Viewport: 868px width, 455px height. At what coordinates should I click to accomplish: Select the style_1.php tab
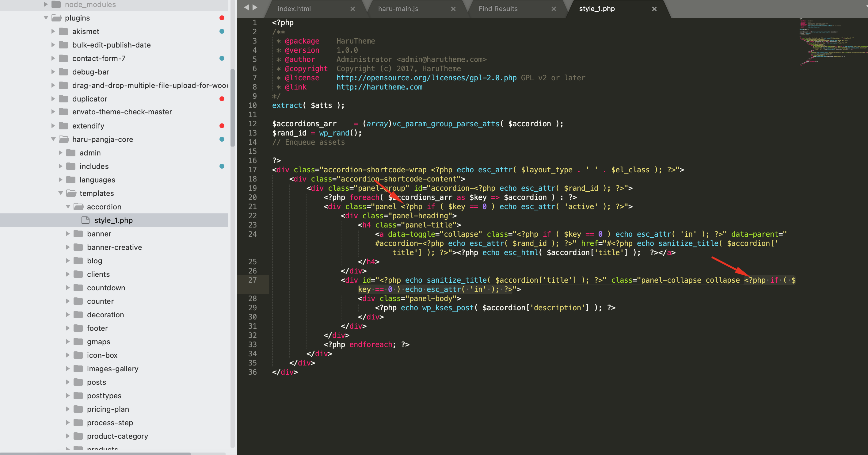597,9
